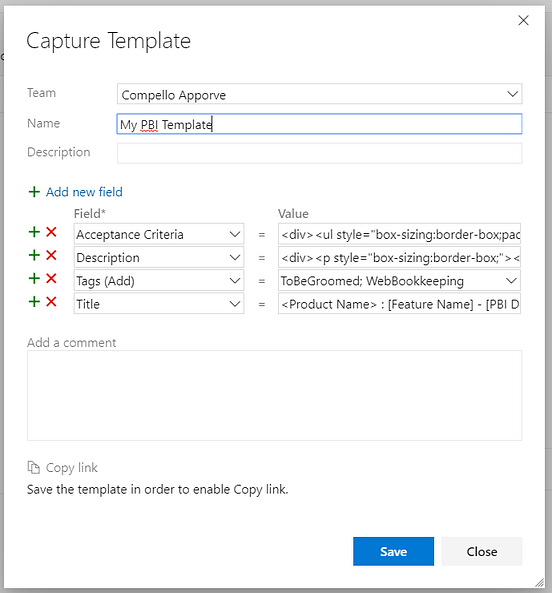
Task: Expand the ToBeGroomed; WebBookkeeping value dropdown
Action: [x=511, y=281]
